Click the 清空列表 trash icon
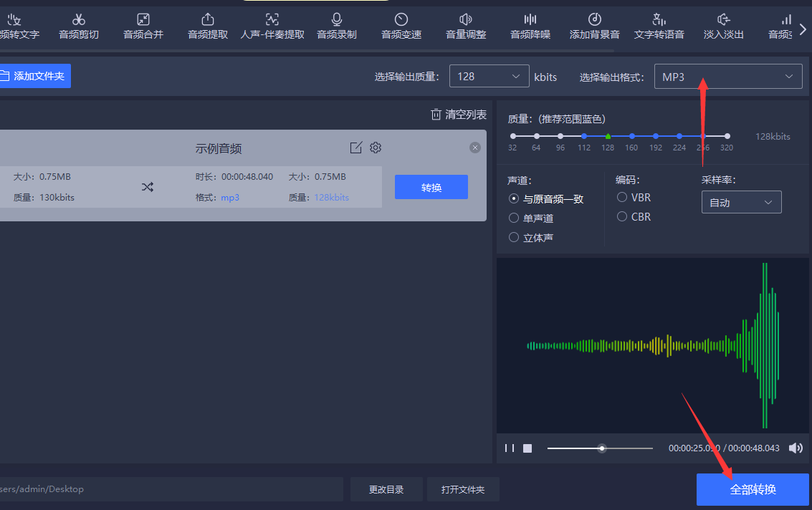812x510 pixels. point(436,115)
